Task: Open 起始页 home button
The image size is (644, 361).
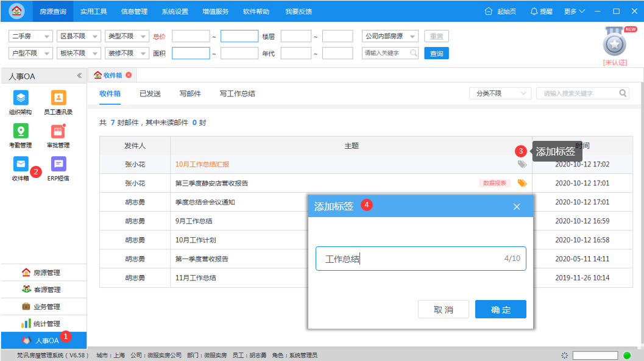Action: tap(500, 12)
